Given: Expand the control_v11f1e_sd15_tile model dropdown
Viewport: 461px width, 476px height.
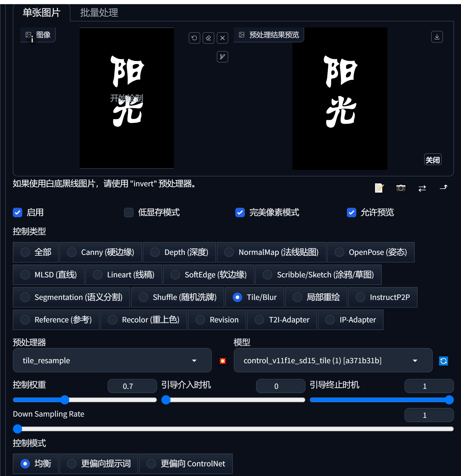Looking at the screenshot, I should coord(333,360).
